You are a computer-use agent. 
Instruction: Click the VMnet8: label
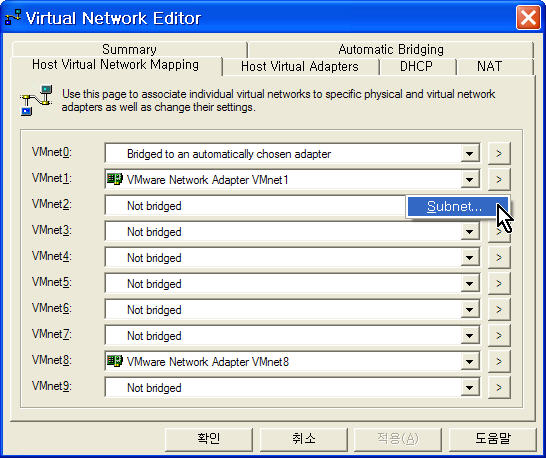[x=52, y=360]
